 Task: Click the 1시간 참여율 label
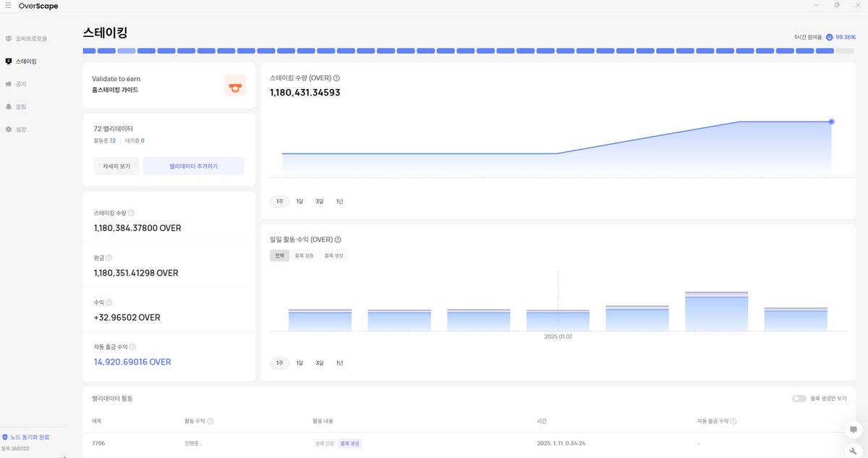point(808,37)
